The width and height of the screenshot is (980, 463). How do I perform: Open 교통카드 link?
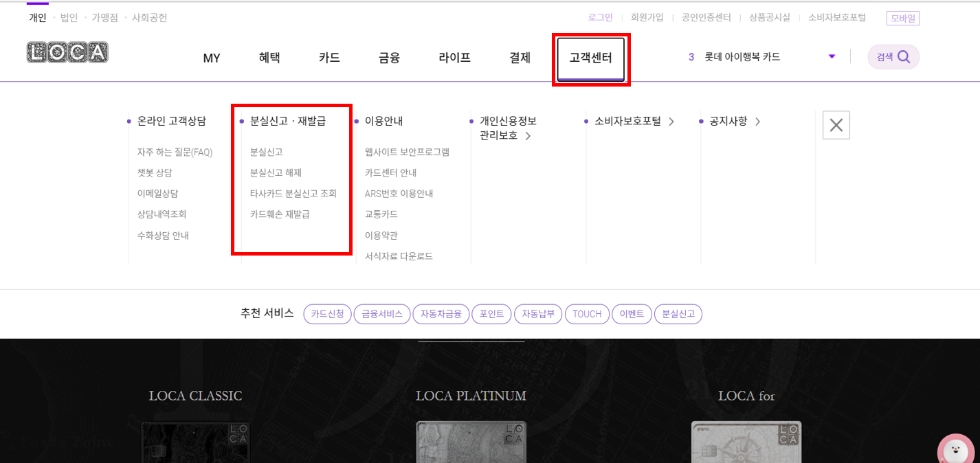pos(381,214)
